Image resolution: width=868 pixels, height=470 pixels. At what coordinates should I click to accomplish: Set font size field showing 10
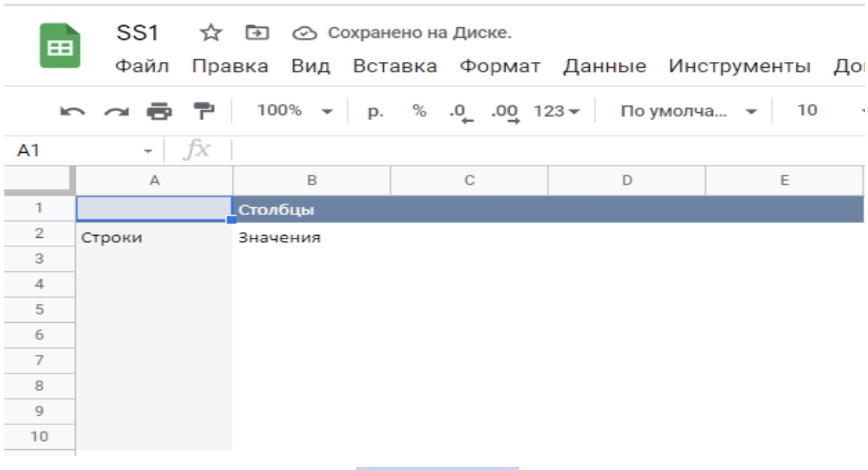click(x=807, y=111)
